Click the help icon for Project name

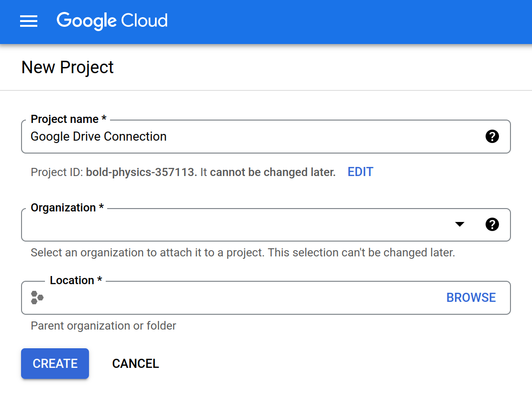pos(492,136)
